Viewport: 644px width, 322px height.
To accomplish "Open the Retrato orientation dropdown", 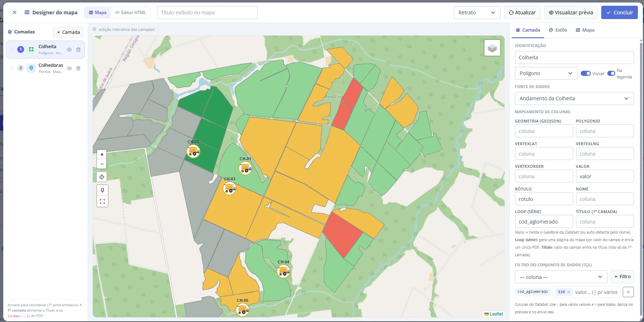I will pos(477,13).
